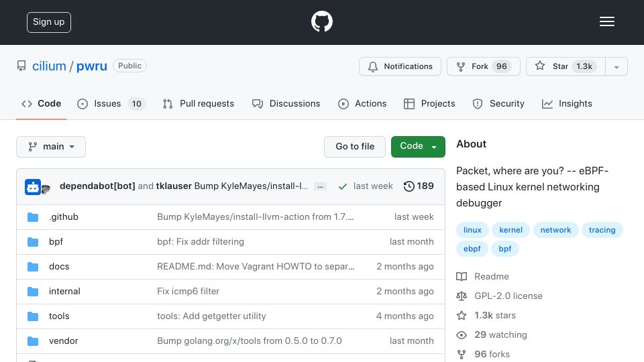Open the bpf folder
This screenshot has width=644, height=362.
pos(56,242)
